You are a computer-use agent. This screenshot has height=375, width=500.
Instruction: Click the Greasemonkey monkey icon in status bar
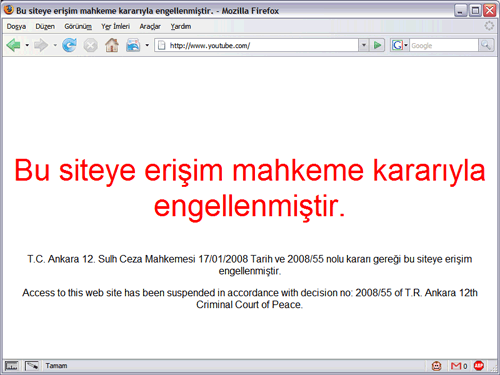click(x=436, y=366)
